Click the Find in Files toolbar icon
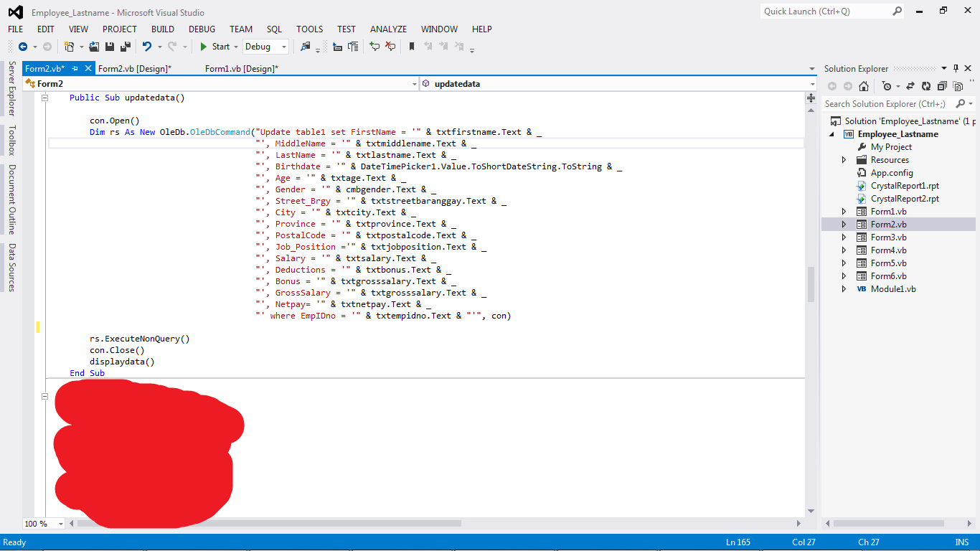980x551 pixels. pos(306,47)
